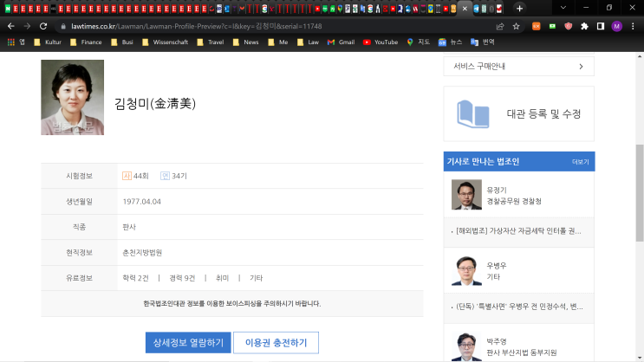
Task: Click 판사 job type value
Action: pyautogui.click(x=129, y=227)
